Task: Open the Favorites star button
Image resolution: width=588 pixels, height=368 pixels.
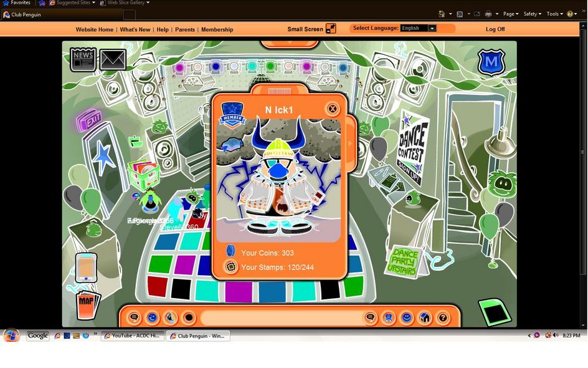Action: [x=17, y=2]
